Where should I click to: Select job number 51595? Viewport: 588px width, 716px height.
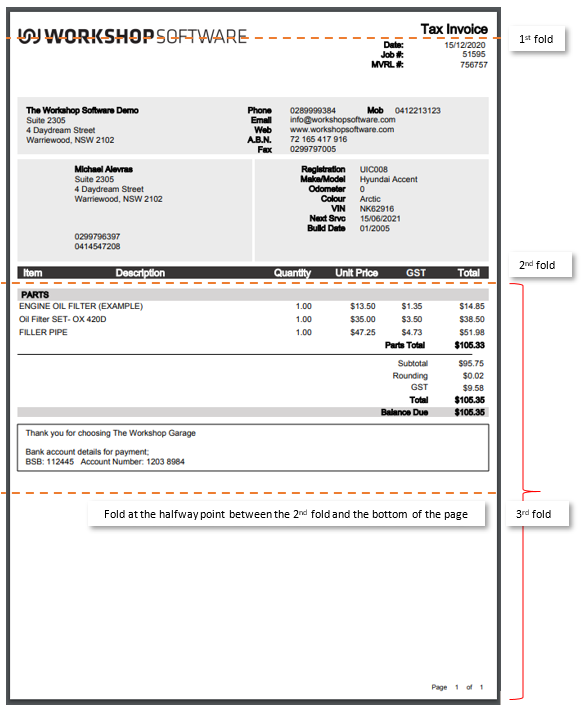[x=474, y=54]
